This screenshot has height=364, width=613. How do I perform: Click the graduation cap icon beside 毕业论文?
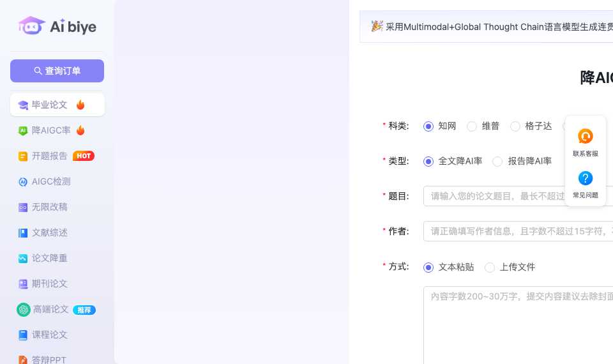click(x=23, y=105)
